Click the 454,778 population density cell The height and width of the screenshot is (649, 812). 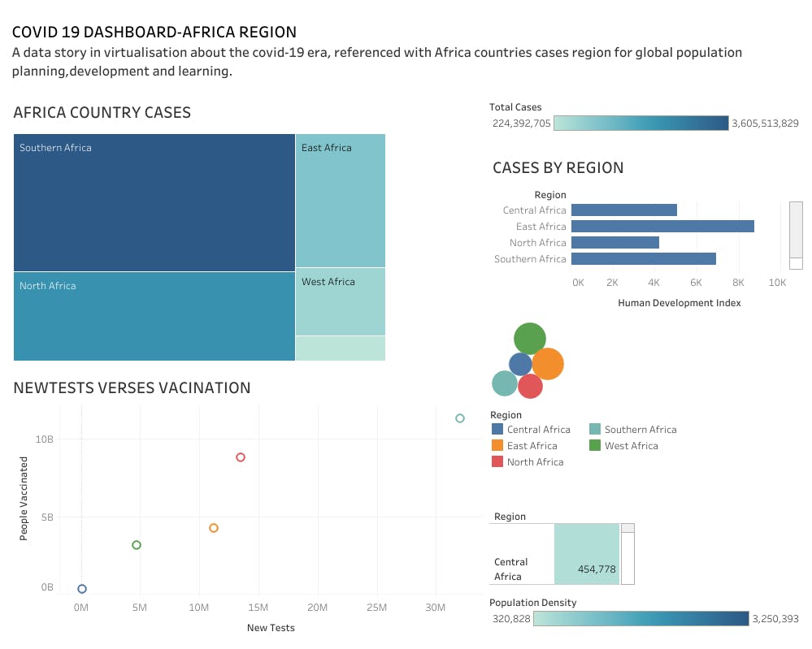(x=587, y=554)
